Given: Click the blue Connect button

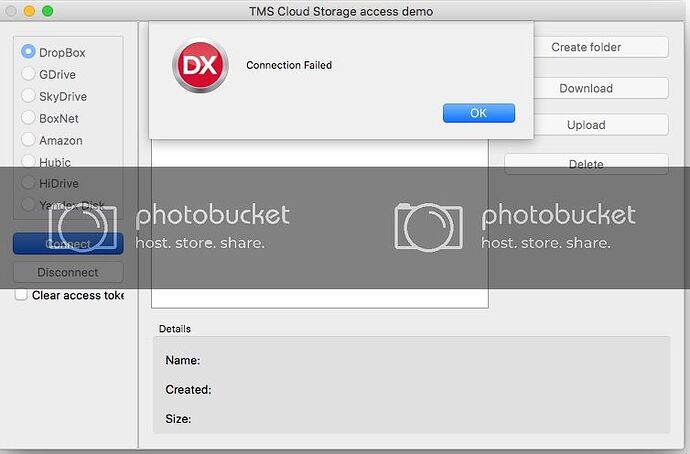Looking at the screenshot, I should 68,243.
